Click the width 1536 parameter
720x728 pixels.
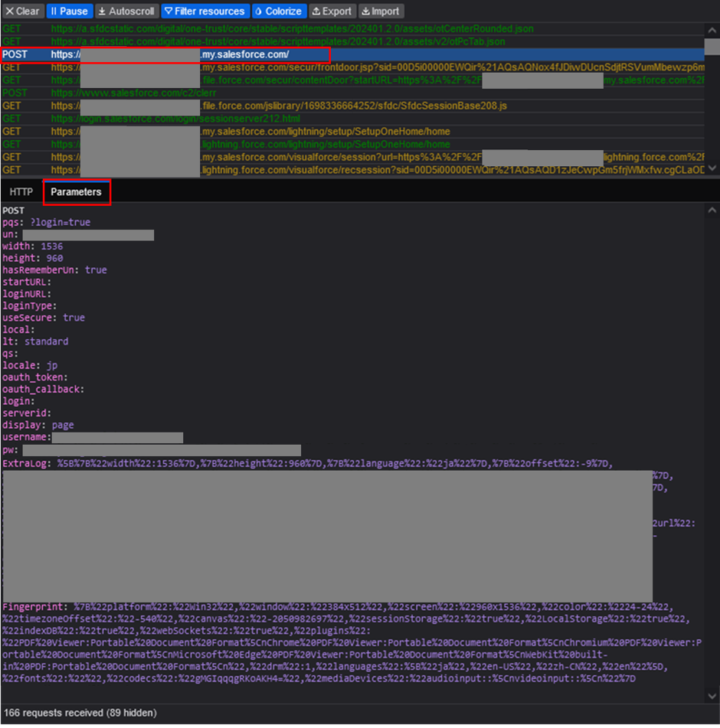[x=32, y=246]
